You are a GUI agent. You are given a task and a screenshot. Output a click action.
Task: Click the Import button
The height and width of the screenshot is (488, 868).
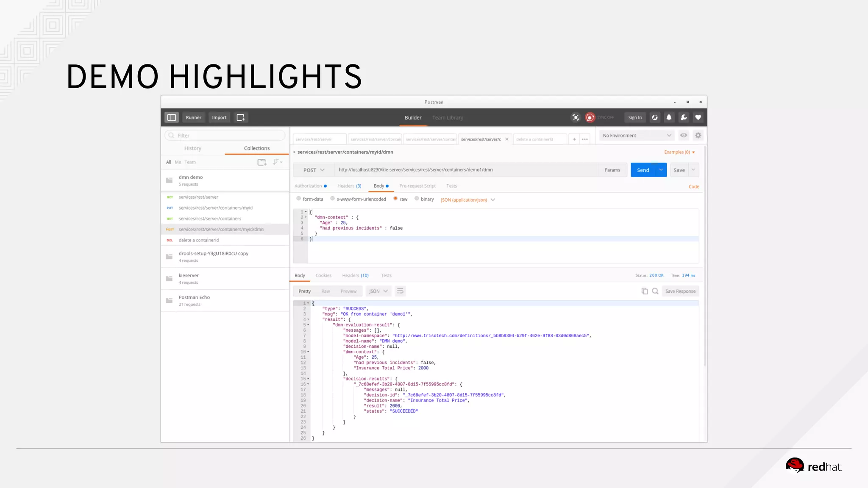click(x=219, y=117)
